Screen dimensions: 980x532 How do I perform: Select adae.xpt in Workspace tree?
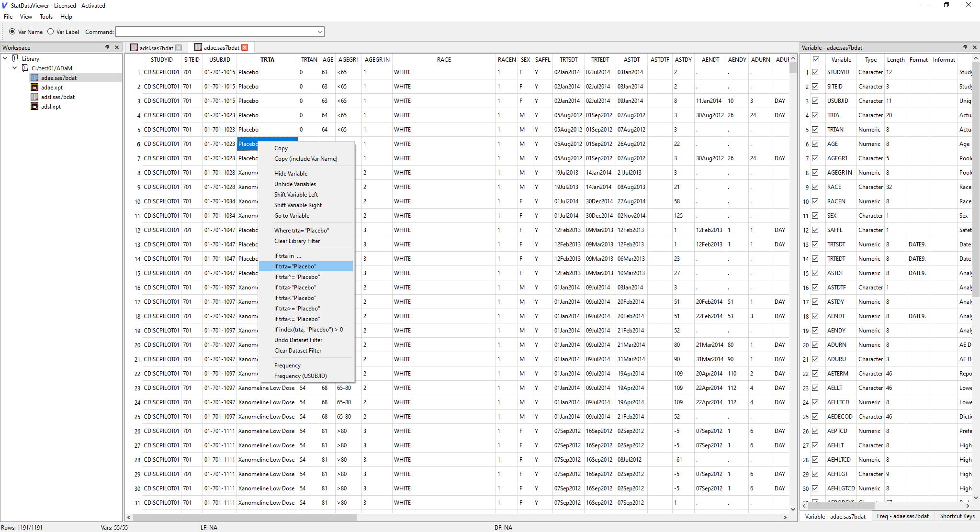(52, 87)
